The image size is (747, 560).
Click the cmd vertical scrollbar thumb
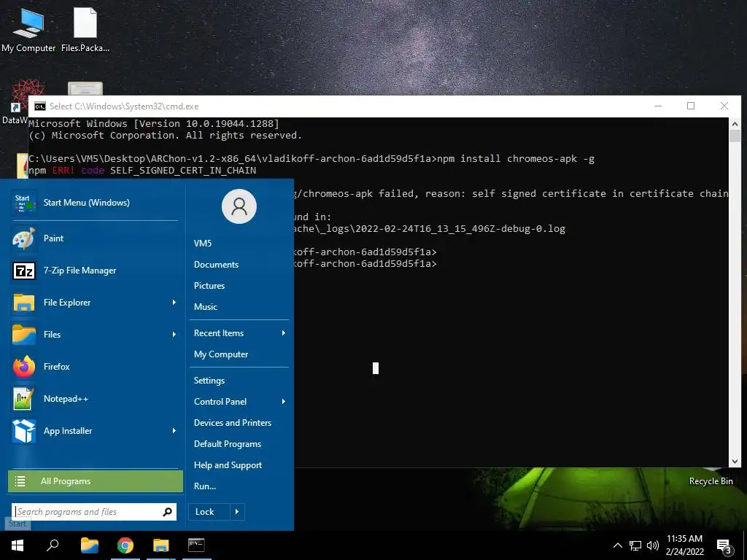coord(735,136)
